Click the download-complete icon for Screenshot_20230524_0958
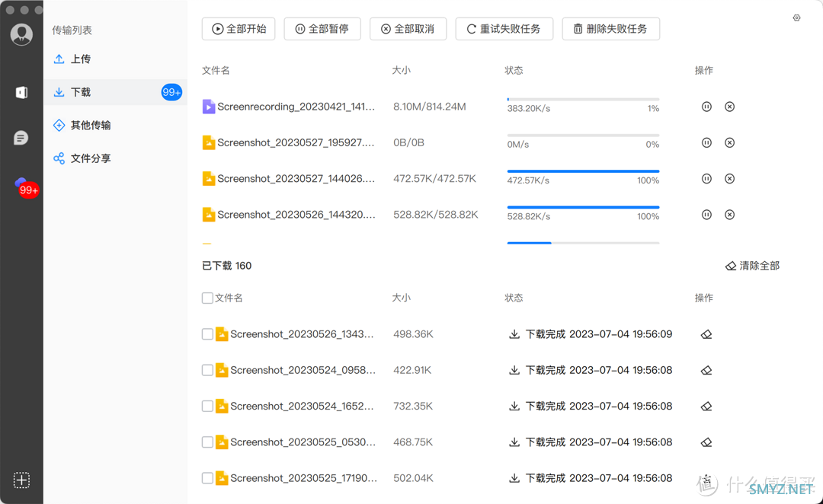823x504 pixels. [x=514, y=370]
